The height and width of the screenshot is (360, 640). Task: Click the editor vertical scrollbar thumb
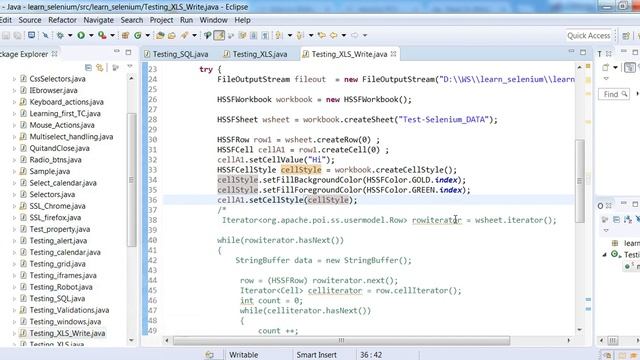[580, 181]
